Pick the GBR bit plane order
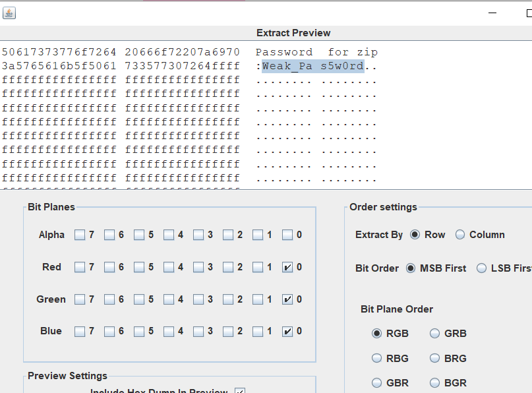Screen dimensions: 532x393 [377, 382]
